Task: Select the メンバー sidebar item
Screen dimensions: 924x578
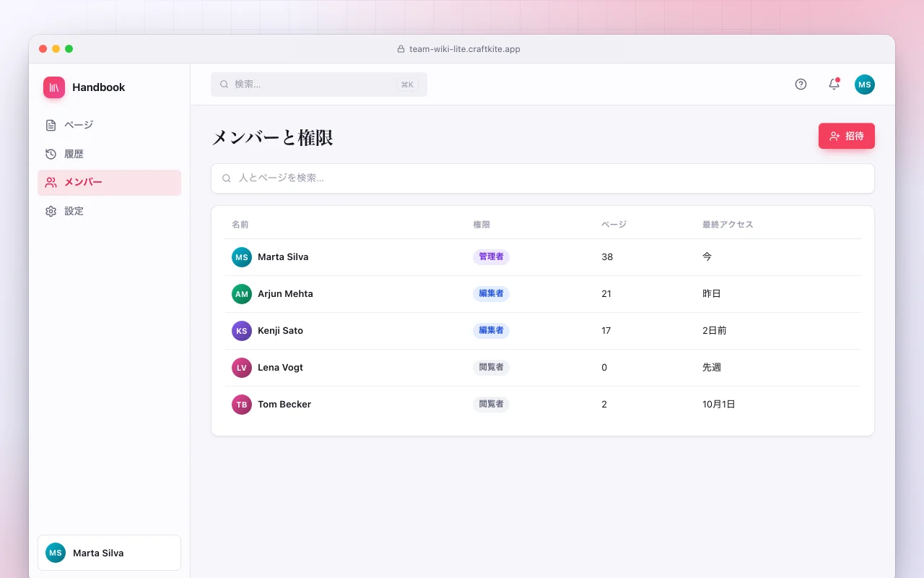Action: tap(109, 183)
